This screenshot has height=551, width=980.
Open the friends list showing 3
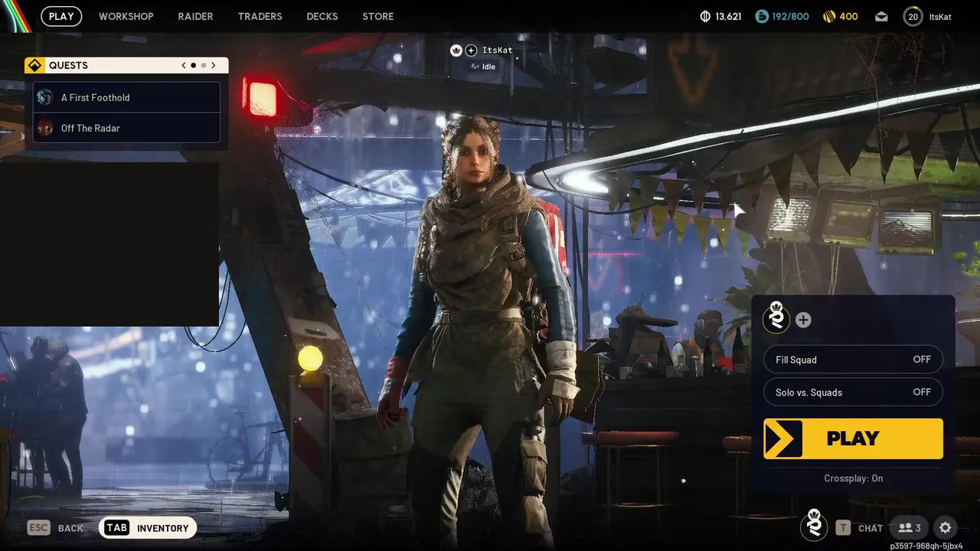coord(910,528)
